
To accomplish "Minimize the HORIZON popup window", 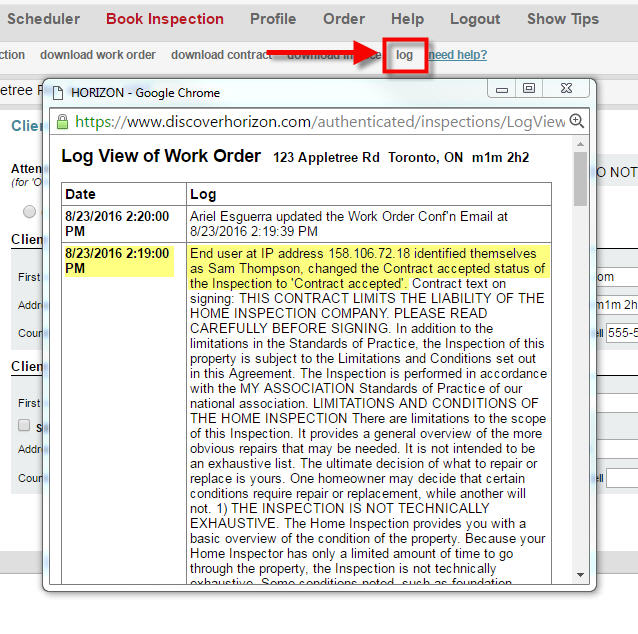I will point(502,89).
